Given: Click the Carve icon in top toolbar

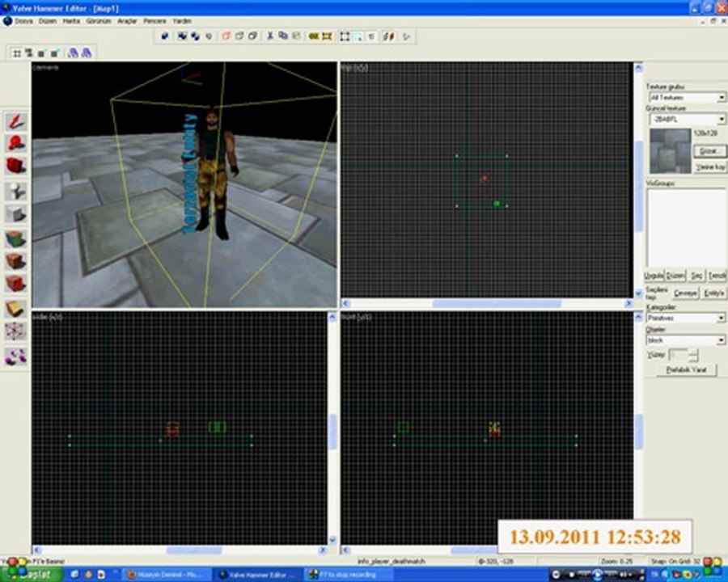Looking at the screenshot, I should tap(165, 36).
